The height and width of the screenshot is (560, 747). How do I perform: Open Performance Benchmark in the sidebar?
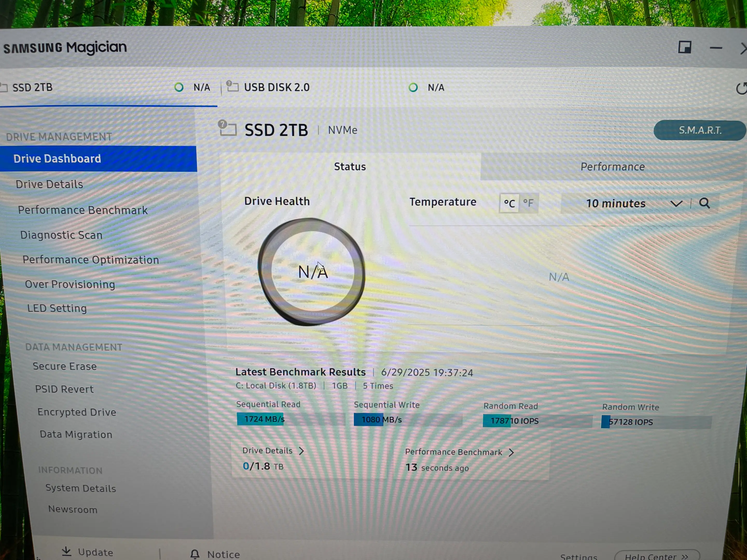coord(83,210)
